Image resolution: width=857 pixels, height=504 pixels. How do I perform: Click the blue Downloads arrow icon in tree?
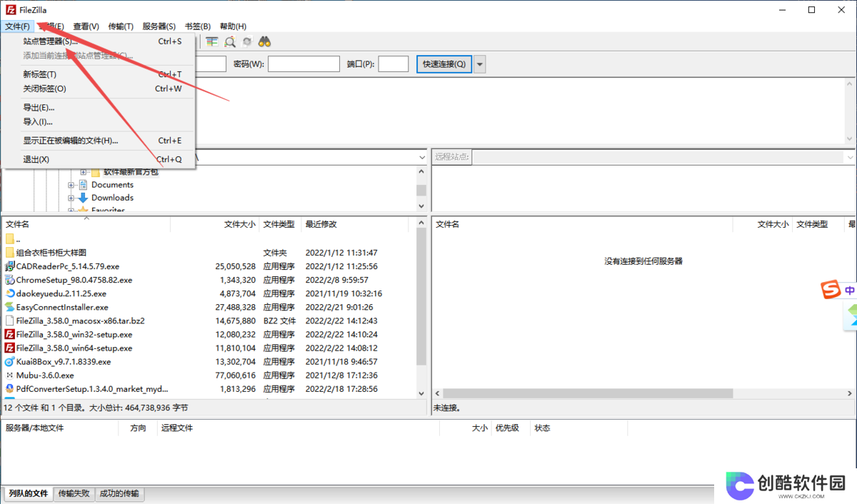pos(83,198)
